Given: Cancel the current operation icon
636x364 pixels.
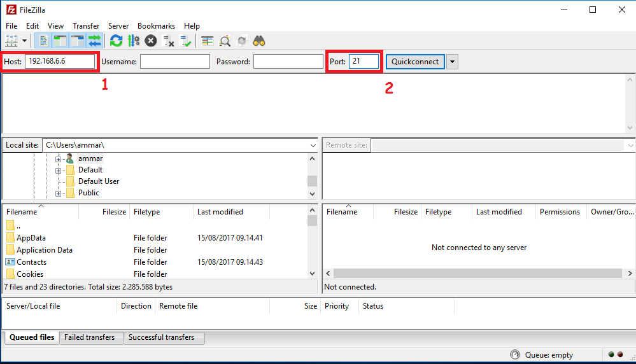Looking at the screenshot, I should coord(151,41).
